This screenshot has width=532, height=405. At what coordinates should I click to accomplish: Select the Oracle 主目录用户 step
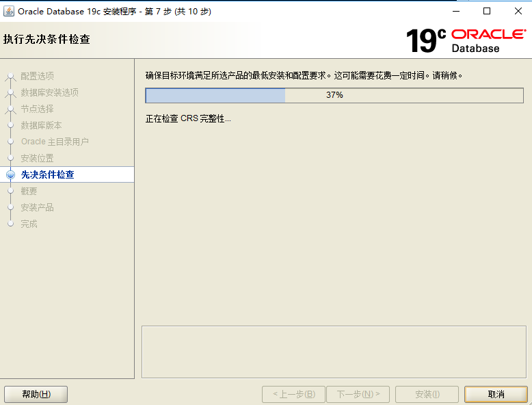click(55, 142)
